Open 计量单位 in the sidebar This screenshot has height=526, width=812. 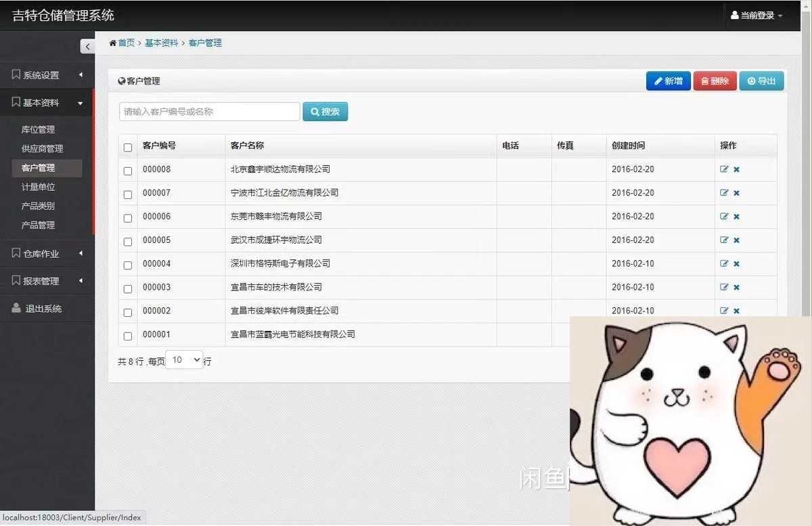tap(38, 187)
